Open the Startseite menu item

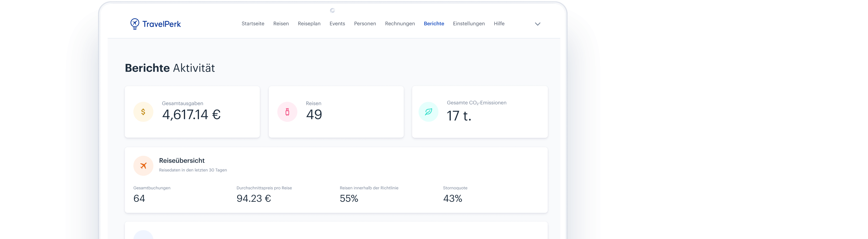point(253,24)
